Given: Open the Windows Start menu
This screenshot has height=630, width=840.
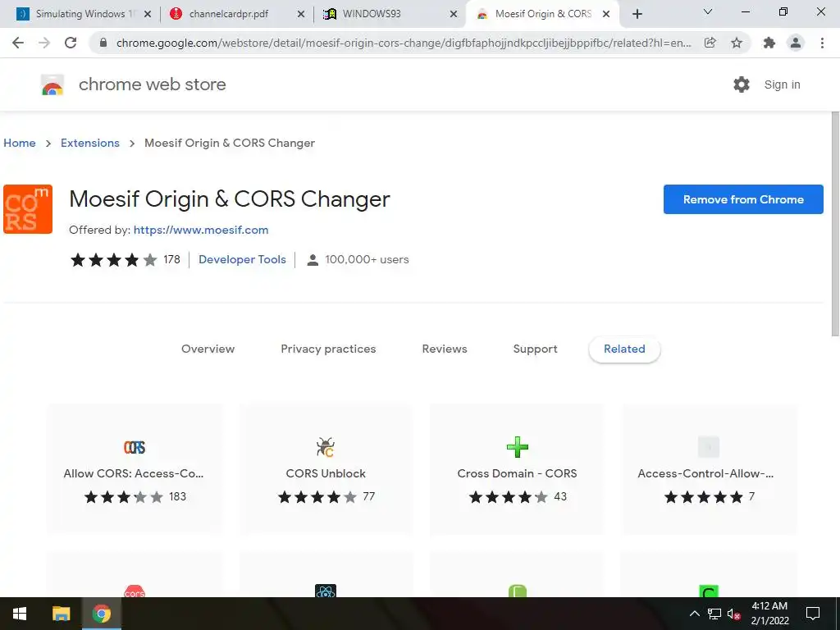Looking at the screenshot, I should tap(20, 614).
